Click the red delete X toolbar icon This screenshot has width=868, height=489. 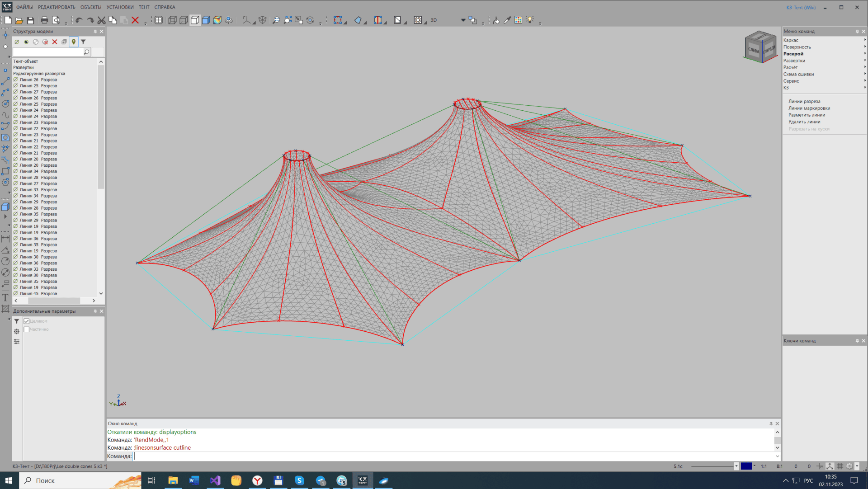[135, 20]
